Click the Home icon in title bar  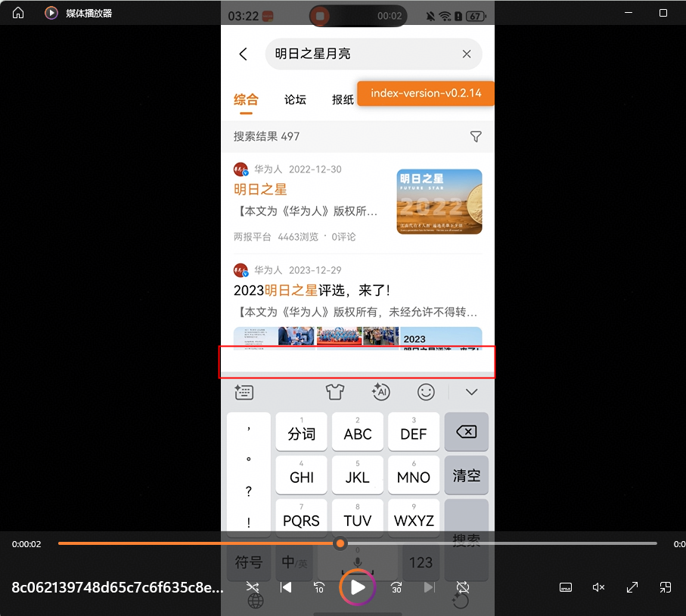tap(18, 13)
